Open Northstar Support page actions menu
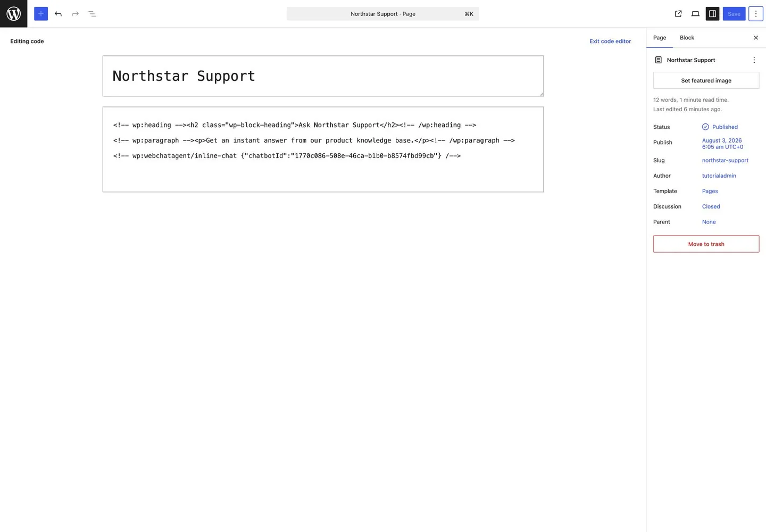 (x=754, y=60)
